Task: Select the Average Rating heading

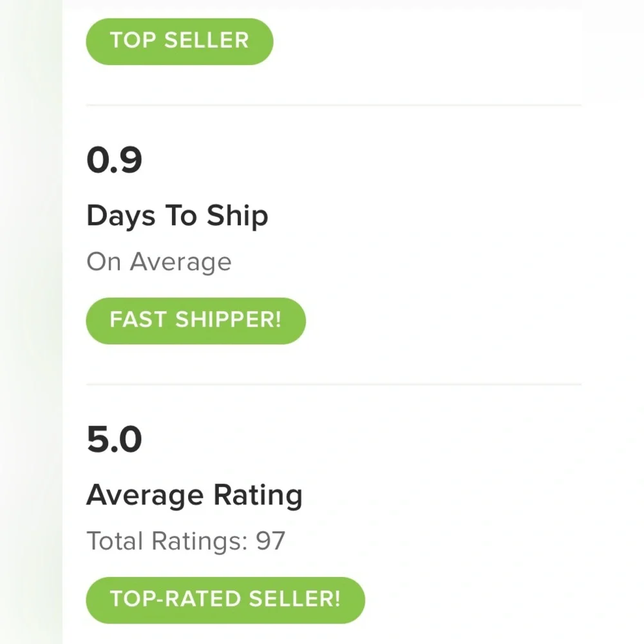Action: click(194, 495)
